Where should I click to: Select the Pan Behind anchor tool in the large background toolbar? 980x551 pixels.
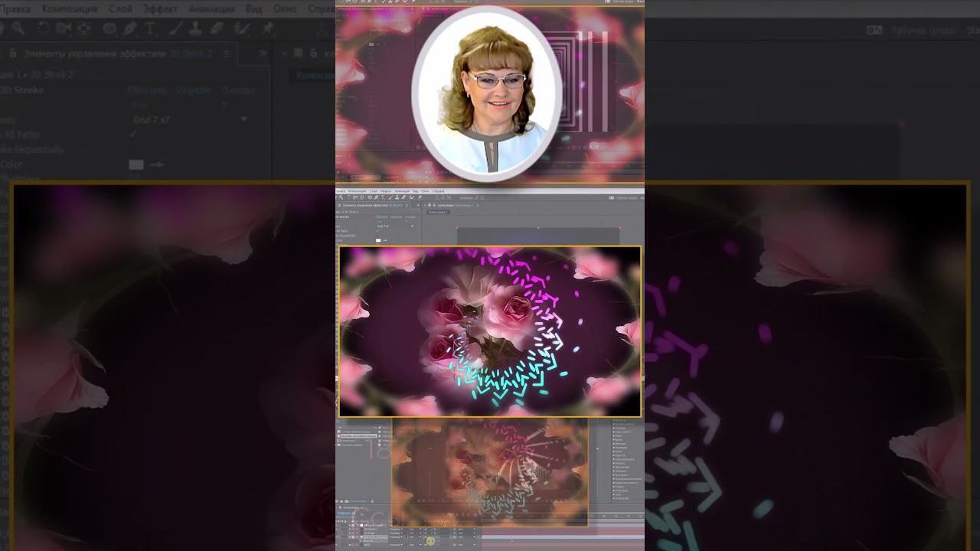[x=83, y=28]
